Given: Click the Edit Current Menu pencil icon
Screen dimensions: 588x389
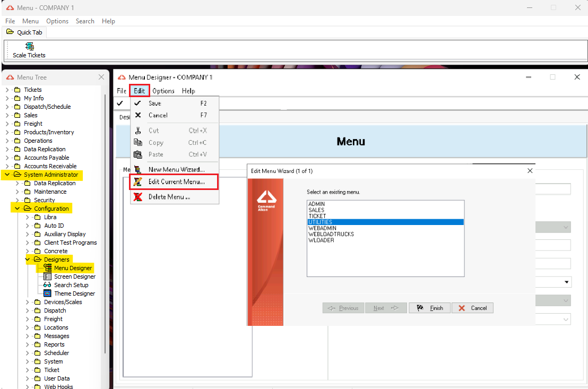Looking at the screenshot, I should 137,181.
